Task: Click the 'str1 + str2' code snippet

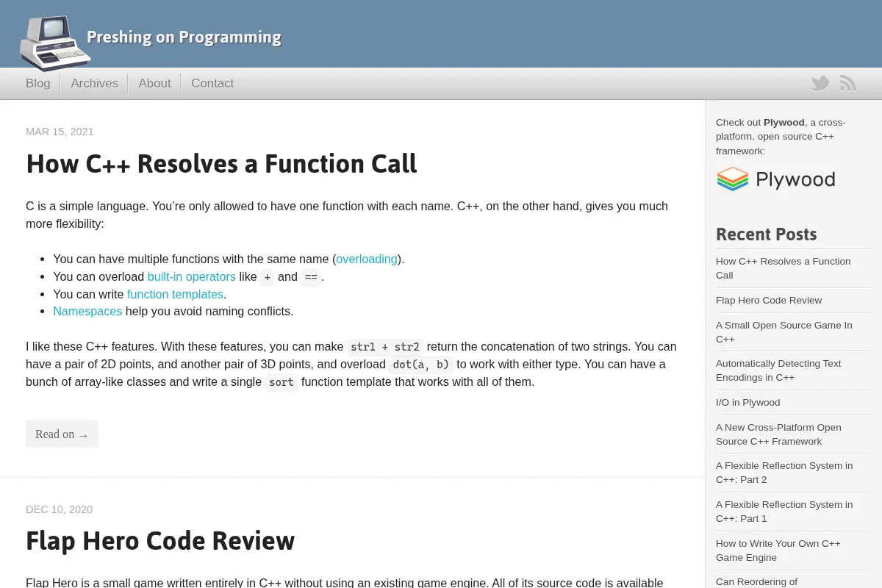Action: pos(385,347)
